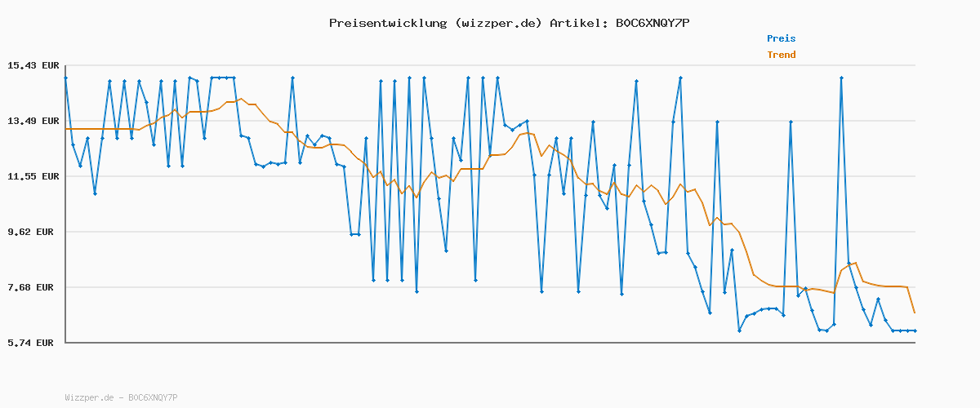Click the bottom x-axis baseline of the chart

[490, 343]
